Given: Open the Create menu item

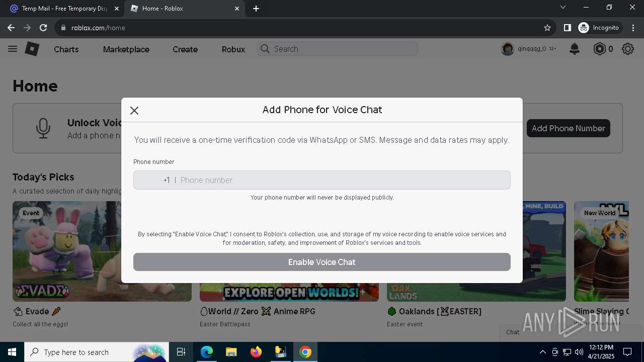Looking at the screenshot, I should coord(185,49).
